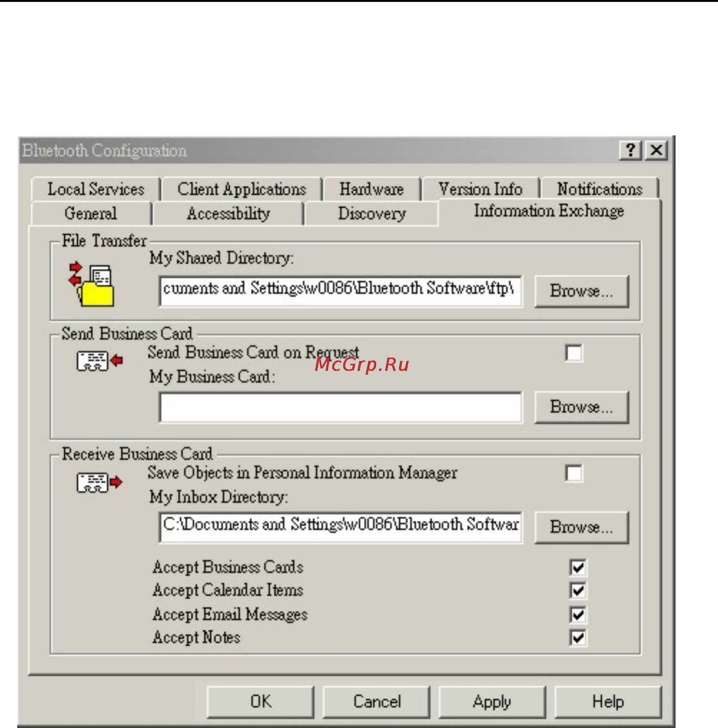Browse for My Shared Directory
Screen dimensions: 718x728
point(582,291)
